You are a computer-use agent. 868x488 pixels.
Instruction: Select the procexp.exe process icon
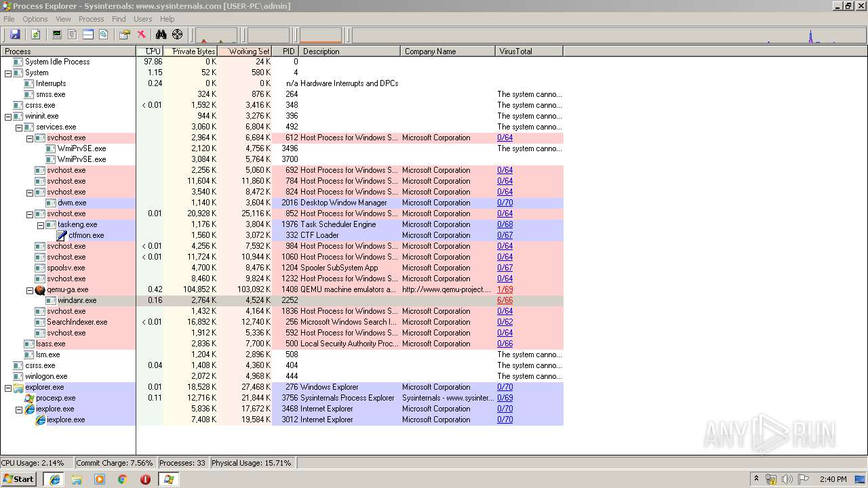(x=29, y=398)
